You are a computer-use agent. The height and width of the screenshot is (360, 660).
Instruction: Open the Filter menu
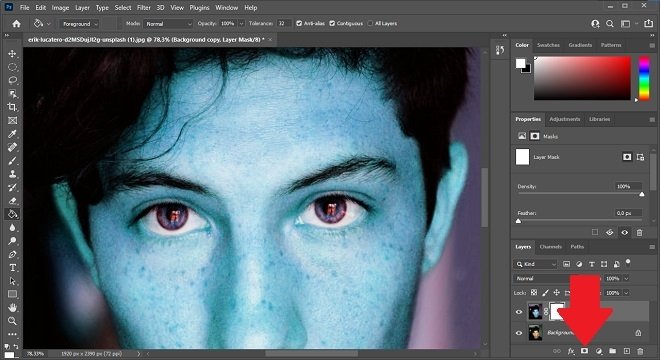pyautogui.click(x=144, y=8)
